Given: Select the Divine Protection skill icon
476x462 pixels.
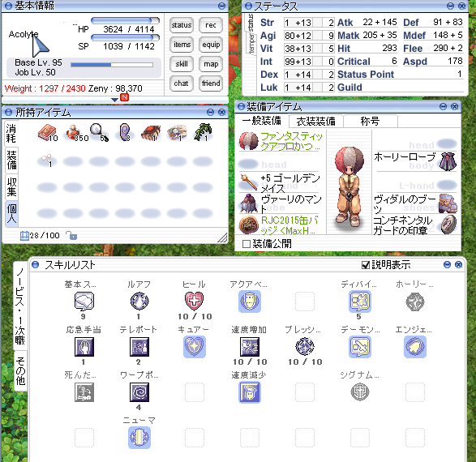Looking at the screenshot, I should [x=360, y=302].
